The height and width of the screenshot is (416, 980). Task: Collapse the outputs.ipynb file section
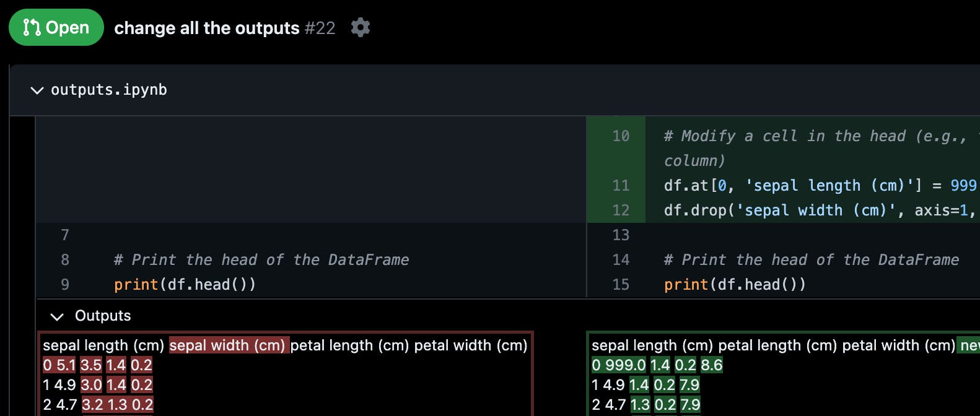[x=37, y=90]
